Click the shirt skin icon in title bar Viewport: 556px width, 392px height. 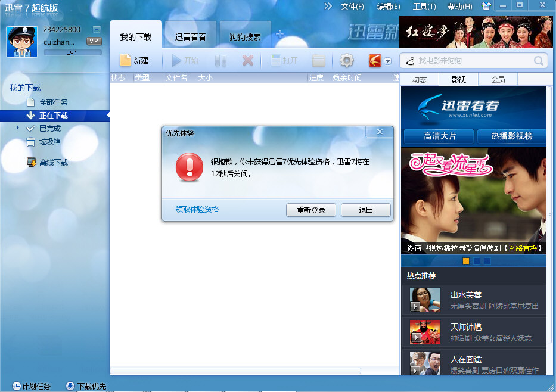click(x=486, y=6)
